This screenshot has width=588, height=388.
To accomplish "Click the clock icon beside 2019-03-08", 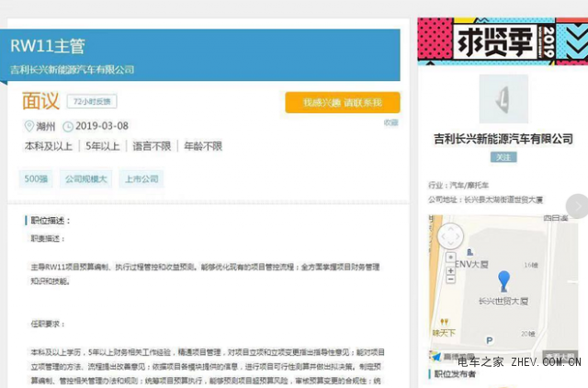I will (x=68, y=127).
